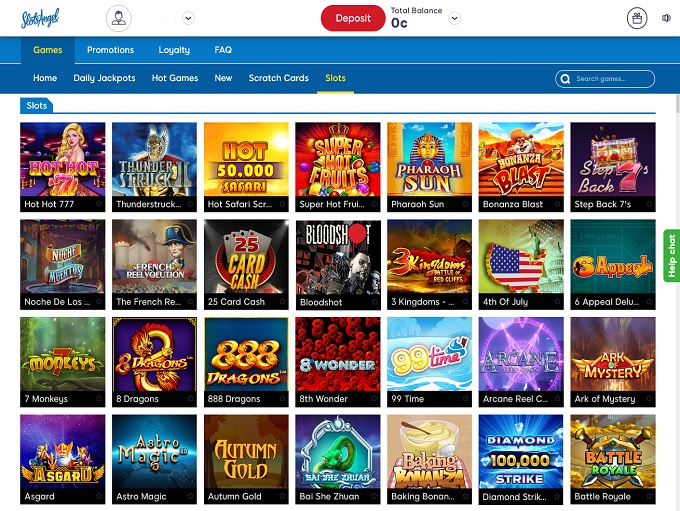
Task: Favorite Hot Hot 777 with star icon
Action: [x=99, y=204]
